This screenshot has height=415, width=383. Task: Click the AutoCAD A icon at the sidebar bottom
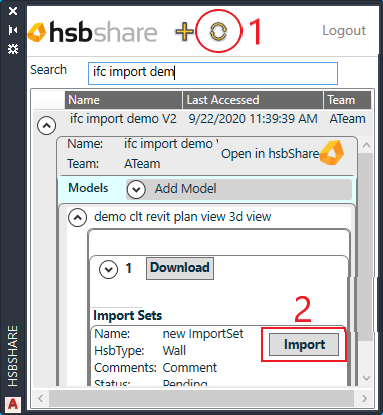point(13,404)
